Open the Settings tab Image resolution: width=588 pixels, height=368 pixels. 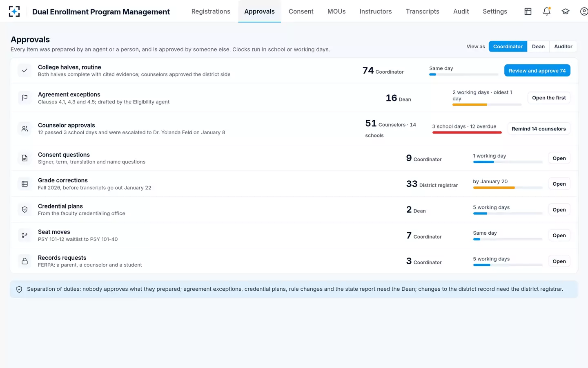(x=495, y=11)
